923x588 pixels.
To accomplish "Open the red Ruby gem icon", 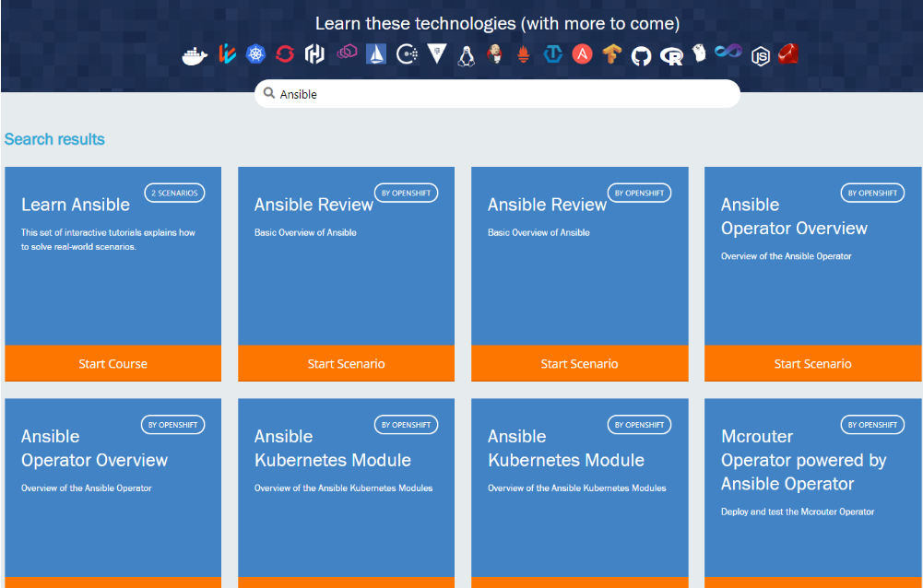I will point(788,54).
